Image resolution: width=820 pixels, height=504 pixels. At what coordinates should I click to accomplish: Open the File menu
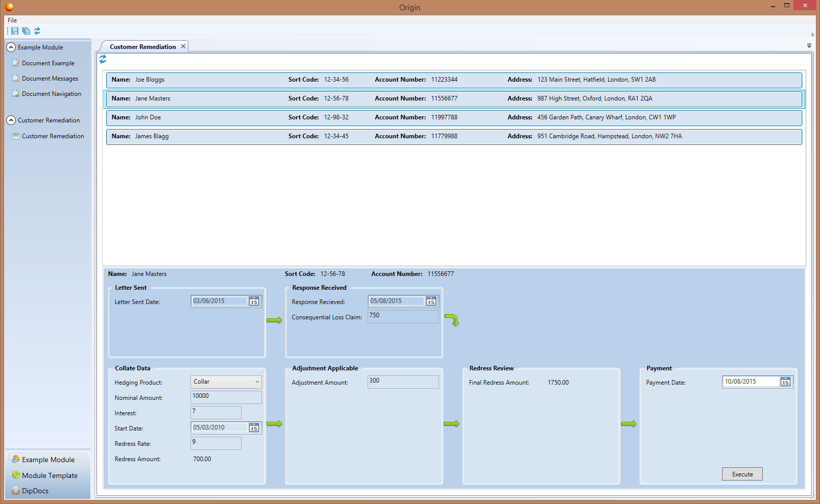(12, 20)
